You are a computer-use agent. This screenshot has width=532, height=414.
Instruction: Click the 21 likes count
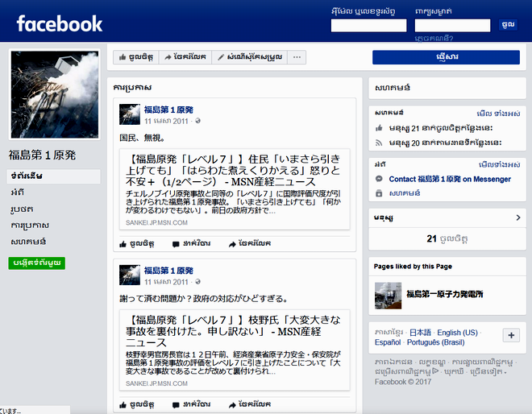click(447, 238)
